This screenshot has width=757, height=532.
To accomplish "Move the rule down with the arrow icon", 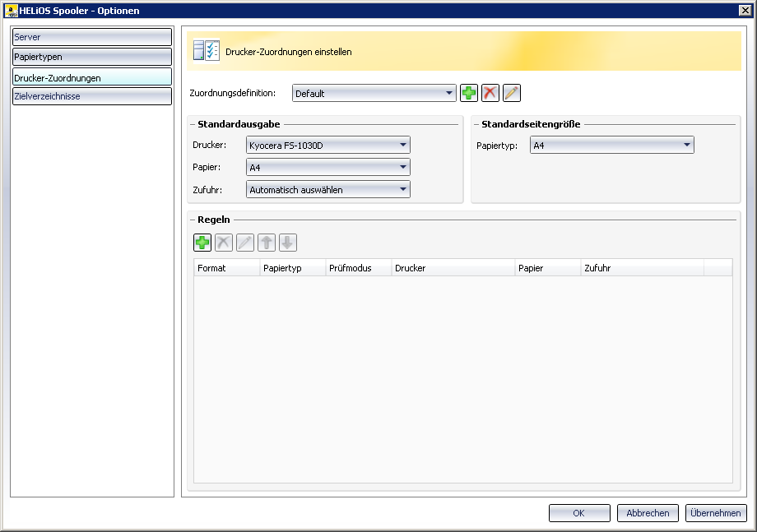I will pyautogui.click(x=288, y=243).
